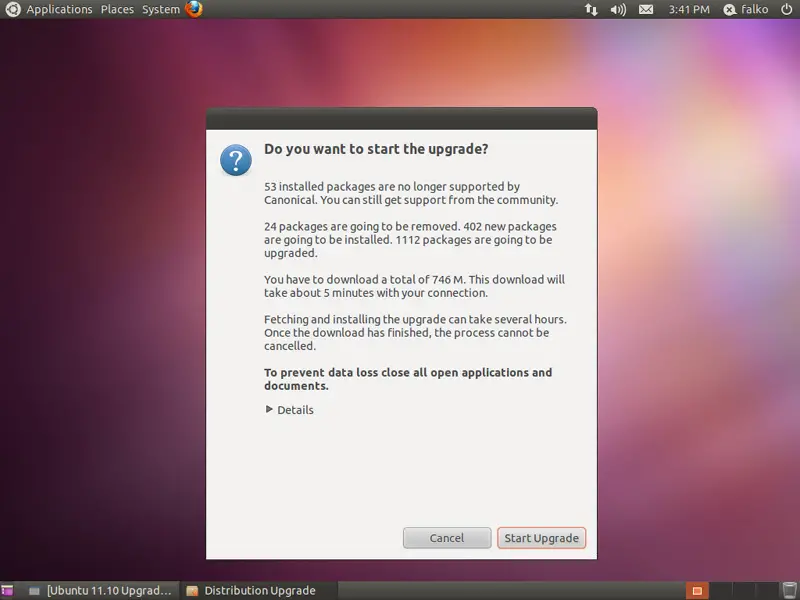The image size is (800, 600).
Task: Open the power session menu icon
Action: click(x=786, y=9)
